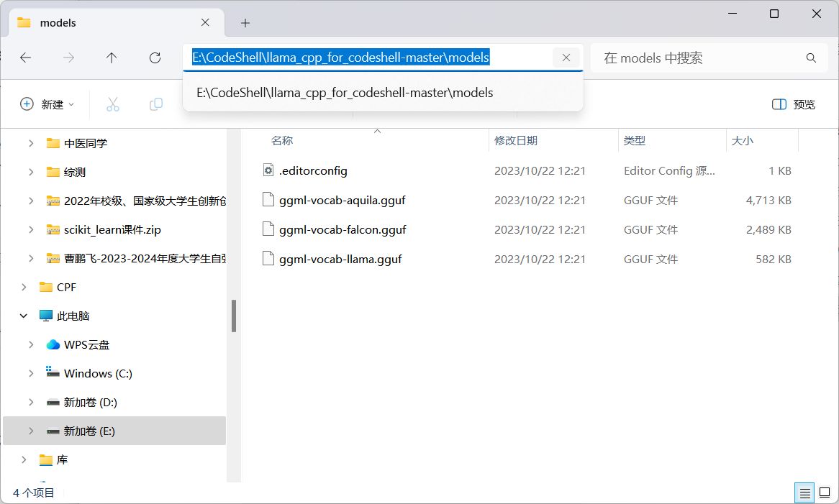Open a new tab with plus button
This screenshot has height=504, width=839.
(x=245, y=23)
